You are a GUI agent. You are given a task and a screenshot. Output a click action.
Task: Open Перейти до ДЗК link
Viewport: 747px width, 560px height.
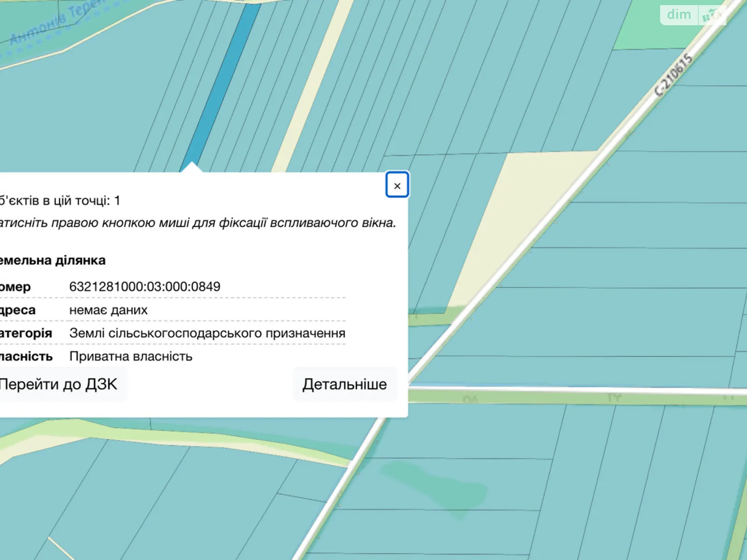(x=58, y=384)
